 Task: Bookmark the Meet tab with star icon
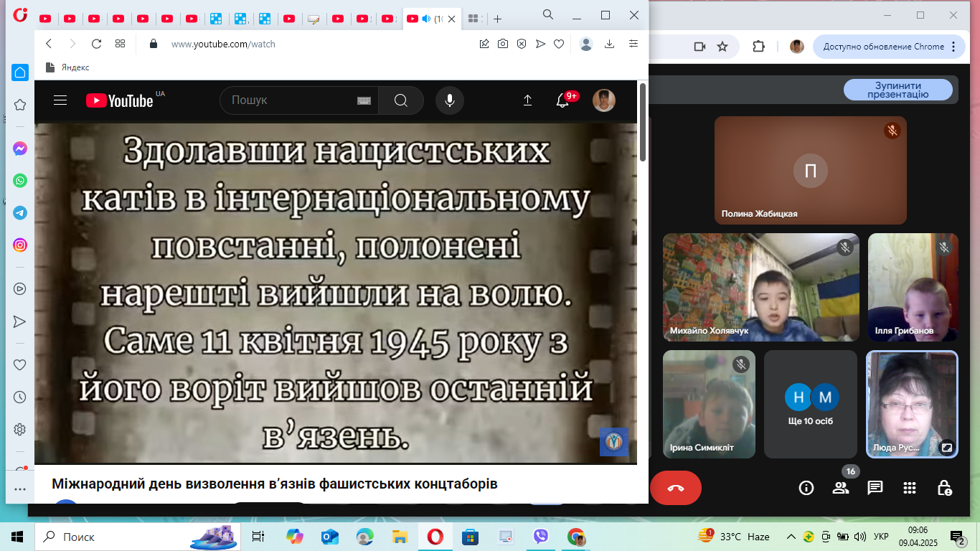(722, 47)
